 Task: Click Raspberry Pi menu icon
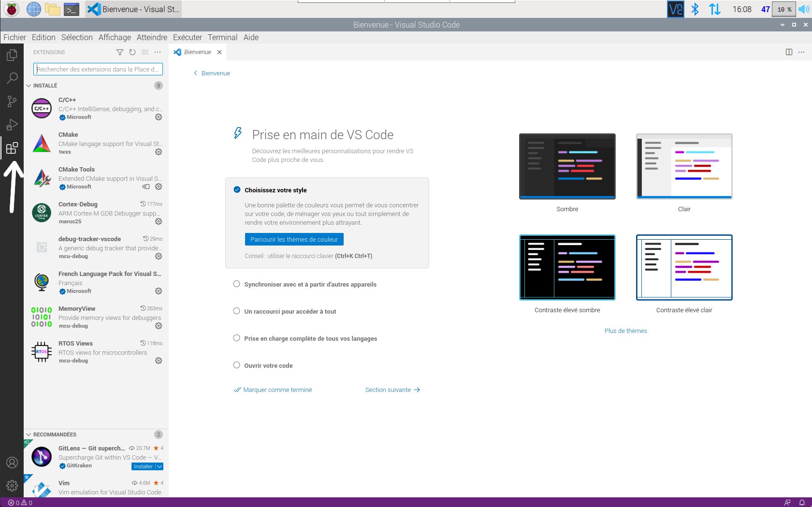click(x=12, y=9)
